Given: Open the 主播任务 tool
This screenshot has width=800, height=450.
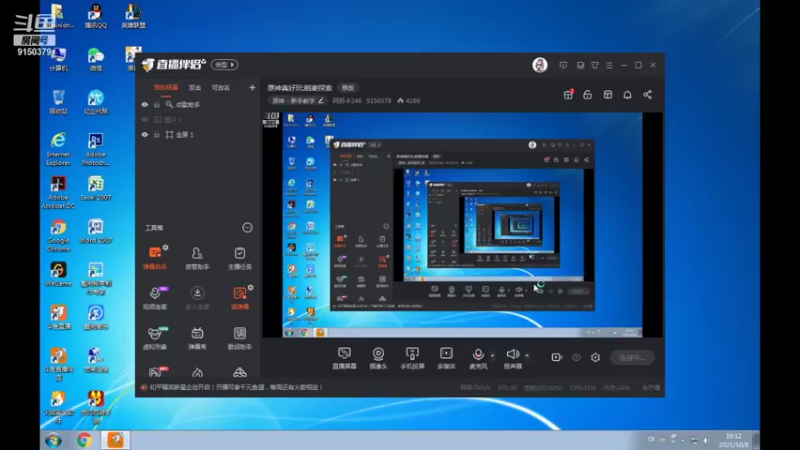Looking at the screenshot, I should 239,258.
